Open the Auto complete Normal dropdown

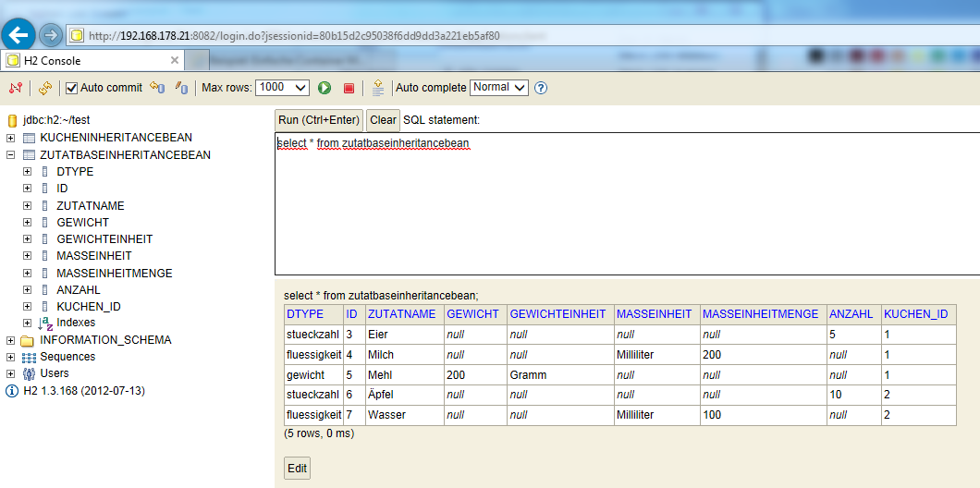click(x=499, y=88)
